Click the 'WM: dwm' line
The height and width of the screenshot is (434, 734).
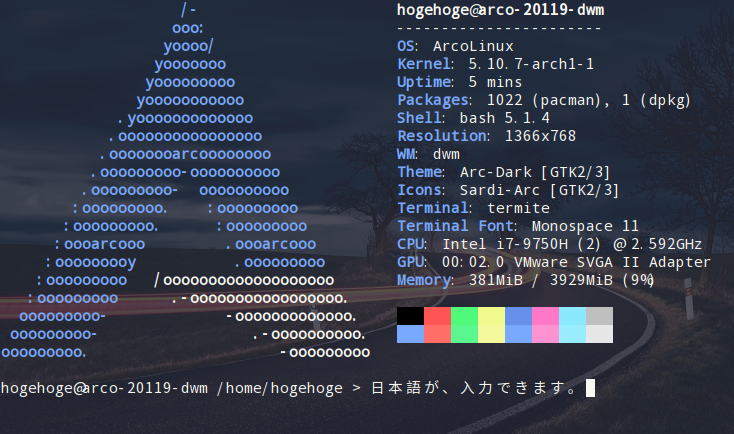pos(428,154)
